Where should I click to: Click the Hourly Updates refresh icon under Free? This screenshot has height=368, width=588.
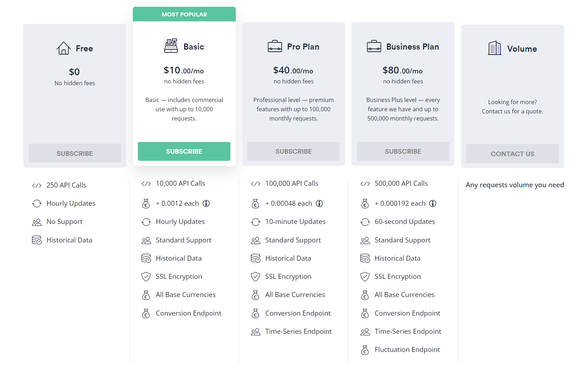point(37,203)
